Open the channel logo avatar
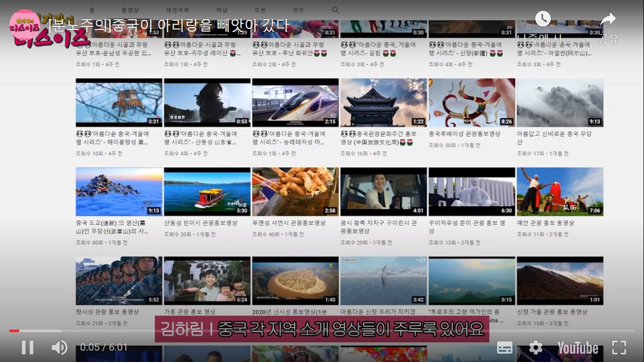Screen dimensions: 644x362 (24, 25)
